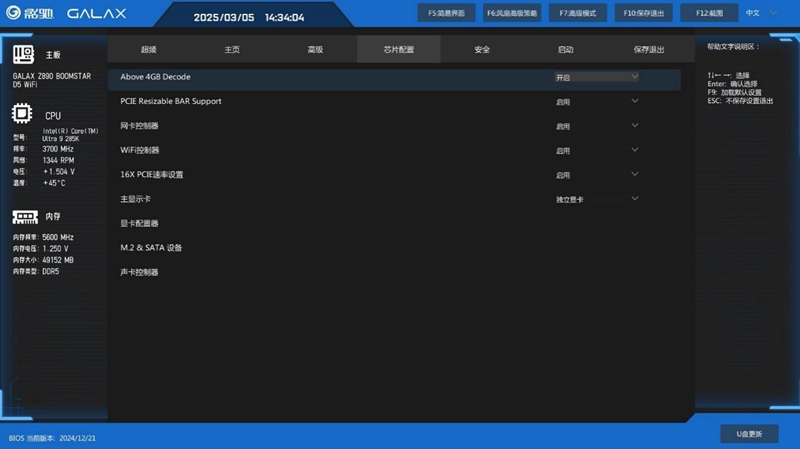Open the 保存退出 tab
800x449 pixels.
click(x=649, y=49)
